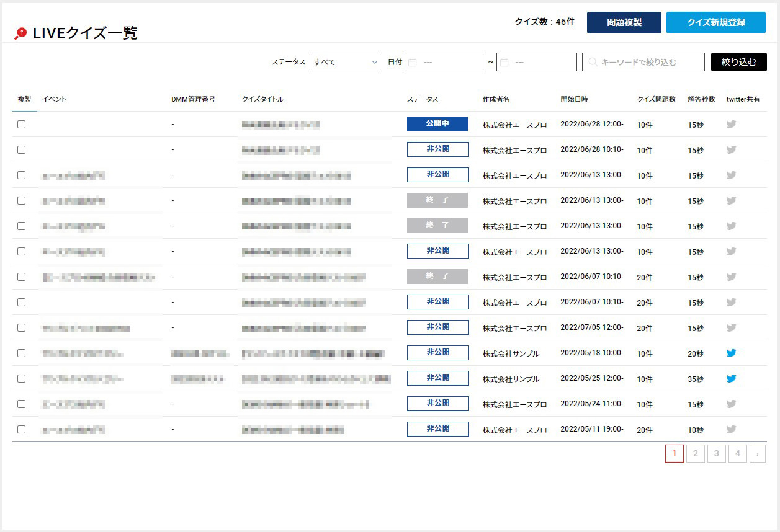Click the Twitter icon for the 2022/05/24 11:00 quiz
The height and width of the screenshot is (532, 780).
pyautogui.click(x=732, y=404)
